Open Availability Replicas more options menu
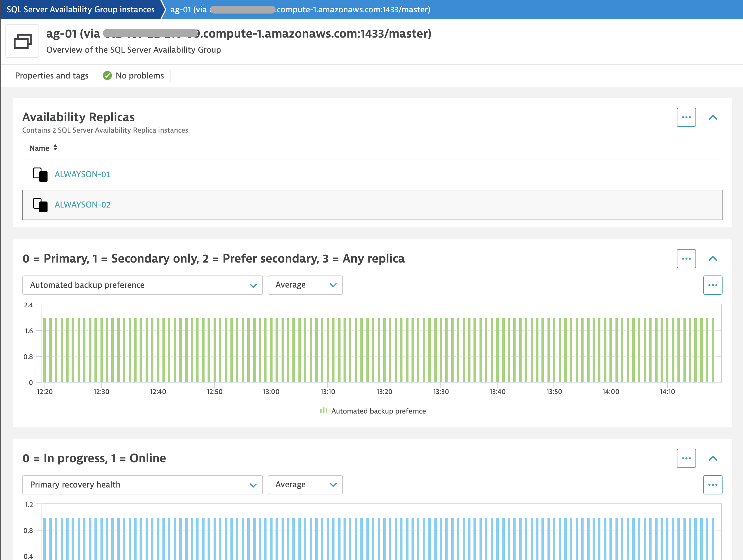Viewport: 743px width, 560px height. [686, 117]
